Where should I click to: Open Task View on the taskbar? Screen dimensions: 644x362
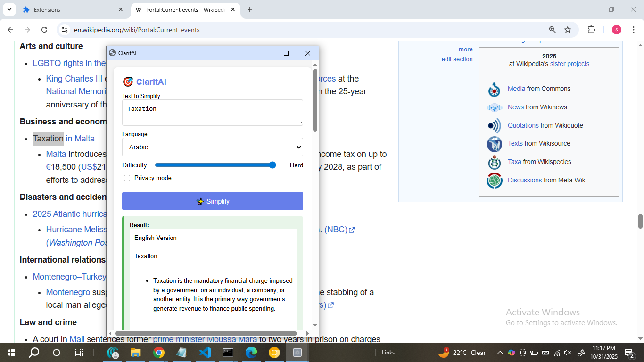tap(79, 353)
